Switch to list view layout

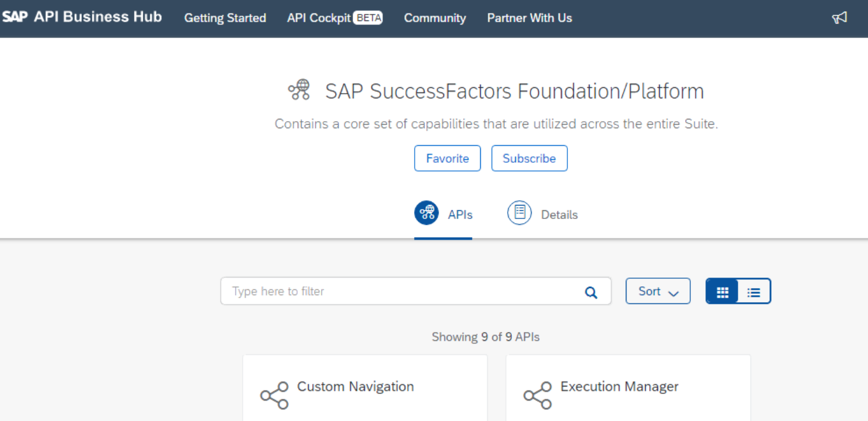click(753, 291)
